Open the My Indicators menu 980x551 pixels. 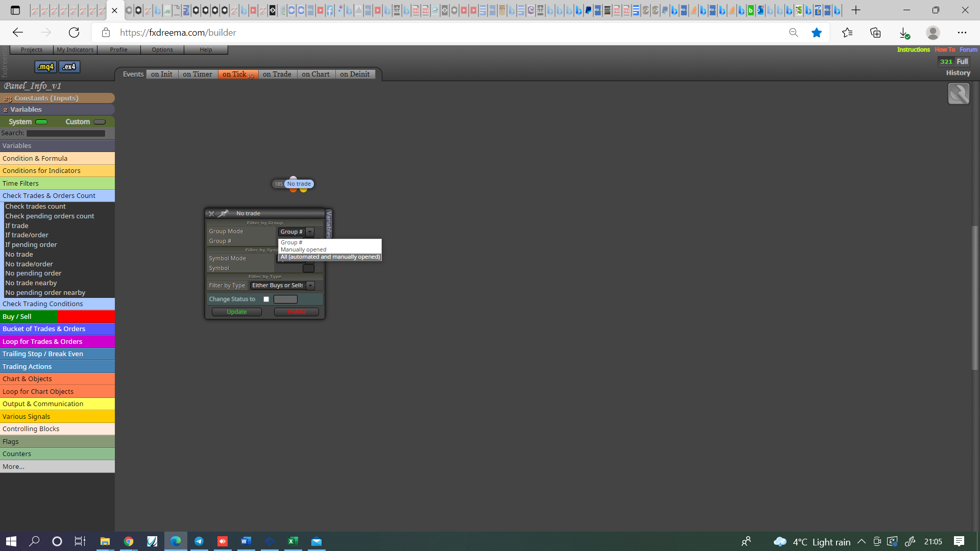(x=75, y=50)
